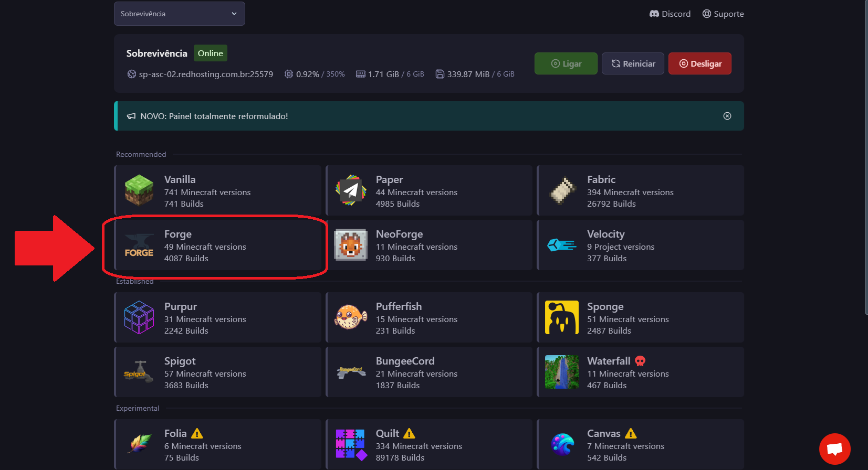Select the Vanilla card title

coord(180,179)
